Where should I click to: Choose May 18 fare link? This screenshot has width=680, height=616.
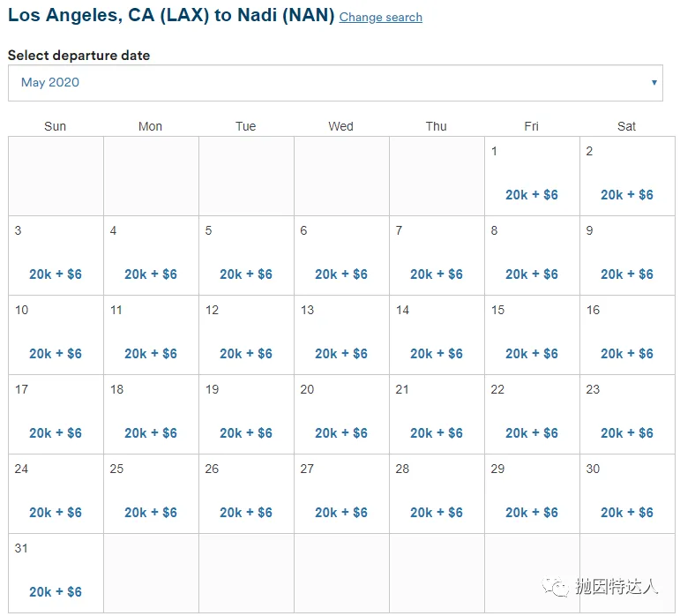click(x=151, y=433)
